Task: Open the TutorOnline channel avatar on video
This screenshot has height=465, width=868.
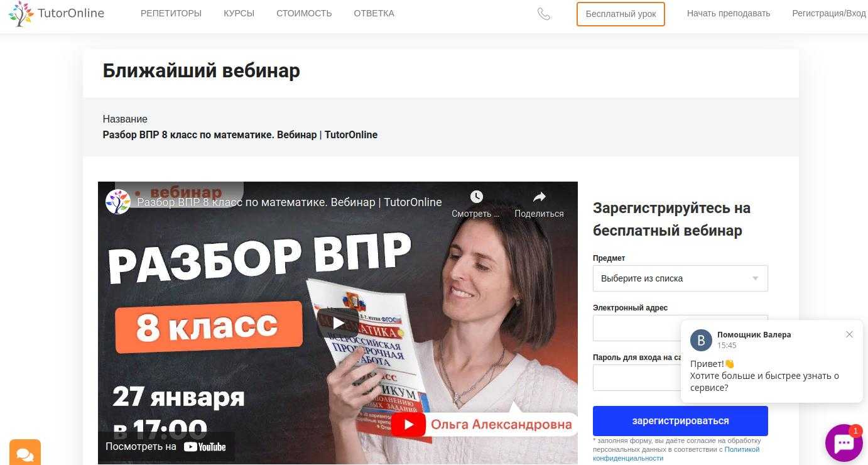Action: [x=117, y=202]
